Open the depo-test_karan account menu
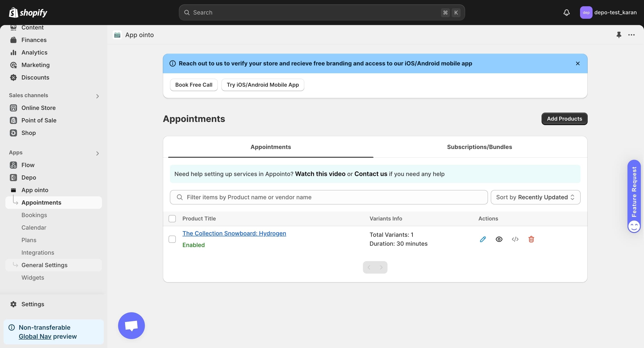The width and height of the screenshot is (644, 348). [608, 13]
